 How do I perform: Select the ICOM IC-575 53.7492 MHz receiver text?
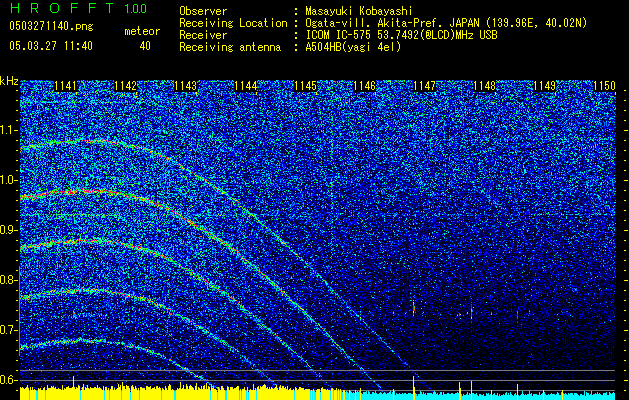(x=401, y=35)
